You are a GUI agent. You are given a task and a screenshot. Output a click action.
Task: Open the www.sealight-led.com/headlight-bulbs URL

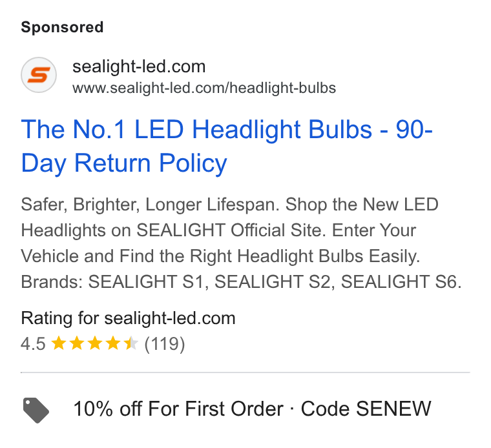pos(204,88)
